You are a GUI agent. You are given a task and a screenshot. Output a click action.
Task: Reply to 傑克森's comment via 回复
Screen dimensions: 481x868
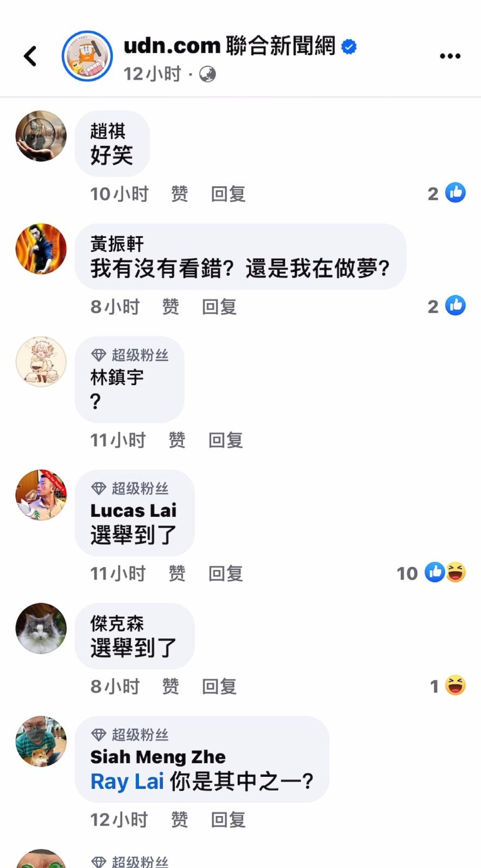[x=219, y=687]
